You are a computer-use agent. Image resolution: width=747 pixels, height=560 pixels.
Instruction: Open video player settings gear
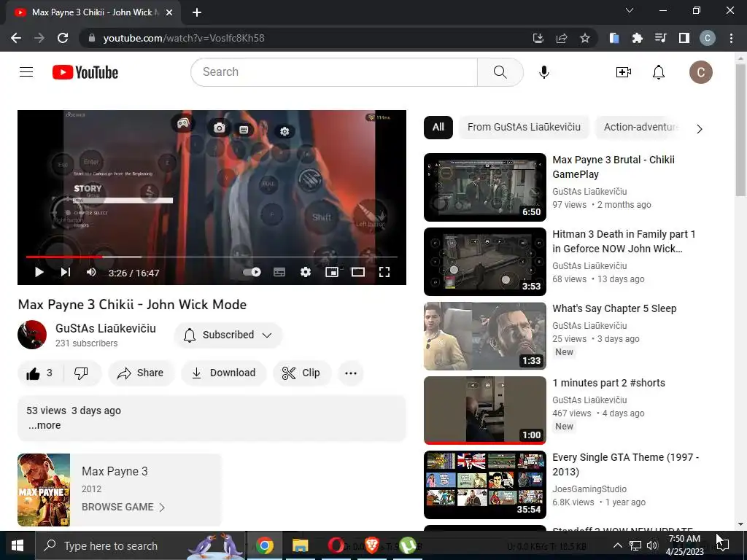point(306,272)
